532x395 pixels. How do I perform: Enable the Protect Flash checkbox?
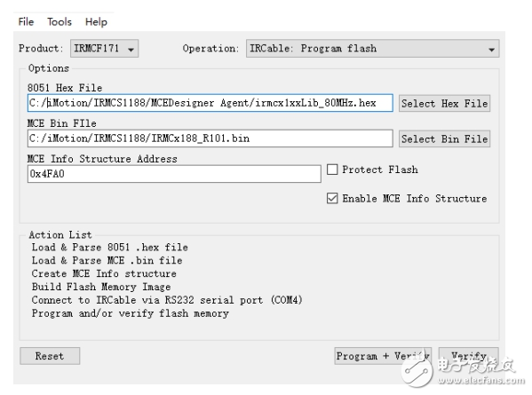(332, 170)
